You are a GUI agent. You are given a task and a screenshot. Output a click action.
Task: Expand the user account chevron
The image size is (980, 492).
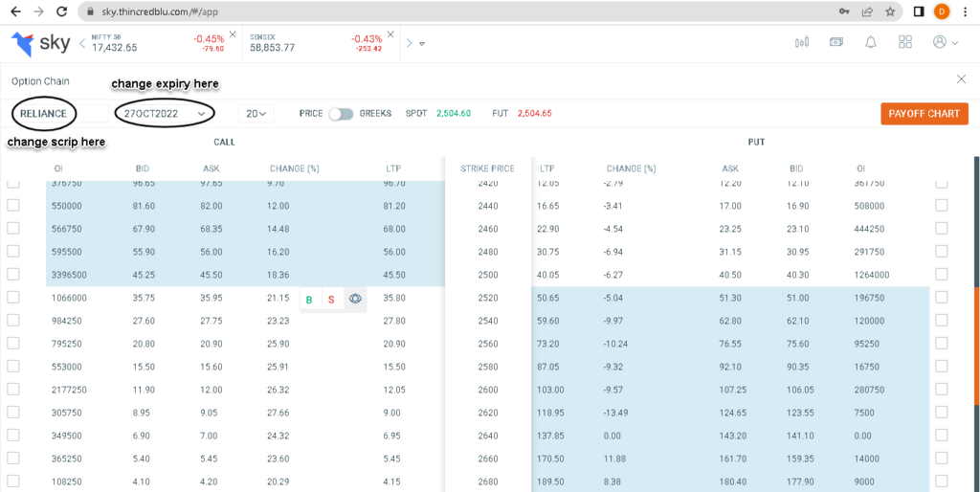(954, 43)
